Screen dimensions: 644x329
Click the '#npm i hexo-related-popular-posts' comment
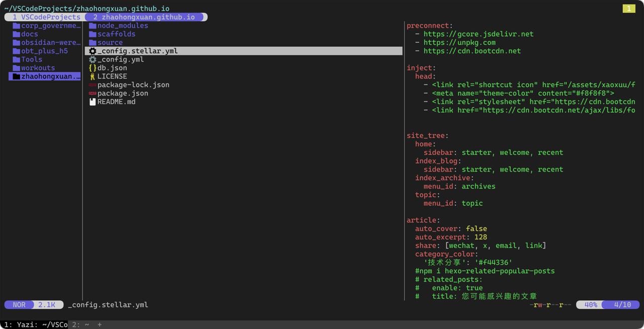(485, 271)
